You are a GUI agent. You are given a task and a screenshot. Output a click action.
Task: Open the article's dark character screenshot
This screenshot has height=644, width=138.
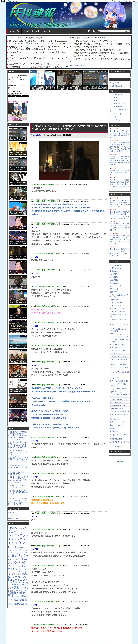[x=69, y=160]
